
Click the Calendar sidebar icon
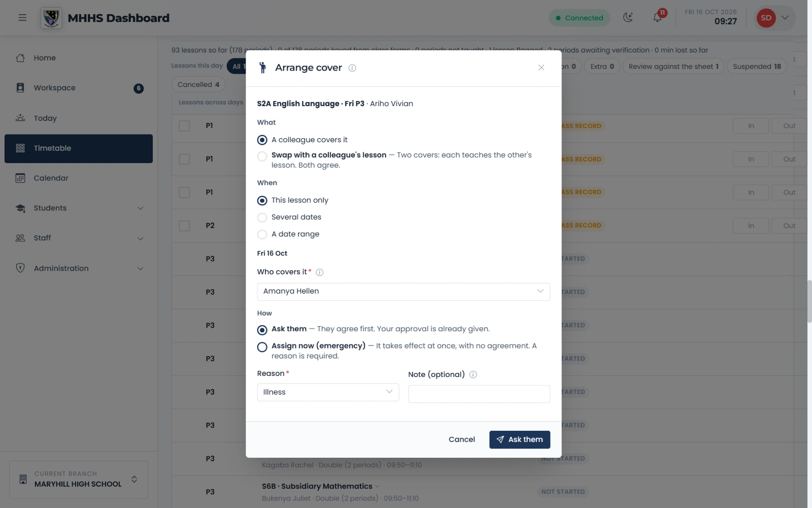coord(20,178)
